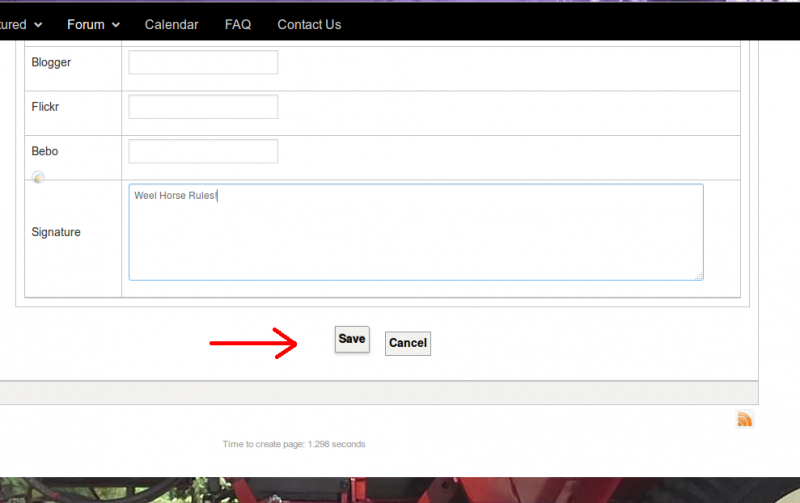Click the small round icon below Bebo label
This screenshot has height=503, width=800.
pyautogui.click(x=38, y=178)
